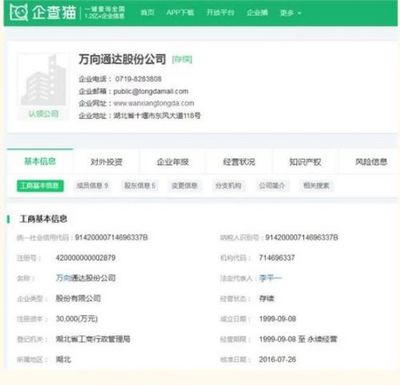Open the 知识产权 tab

(x=305, y=162)
